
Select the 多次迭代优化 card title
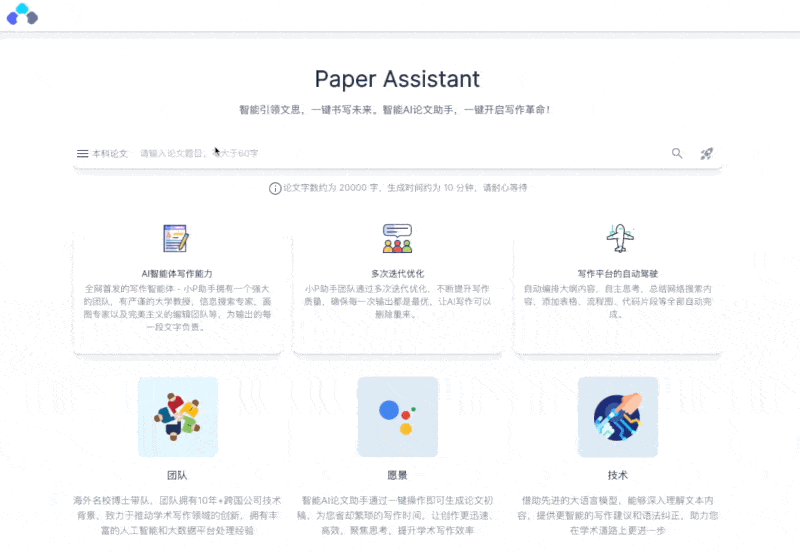click(x=397, y=273)
